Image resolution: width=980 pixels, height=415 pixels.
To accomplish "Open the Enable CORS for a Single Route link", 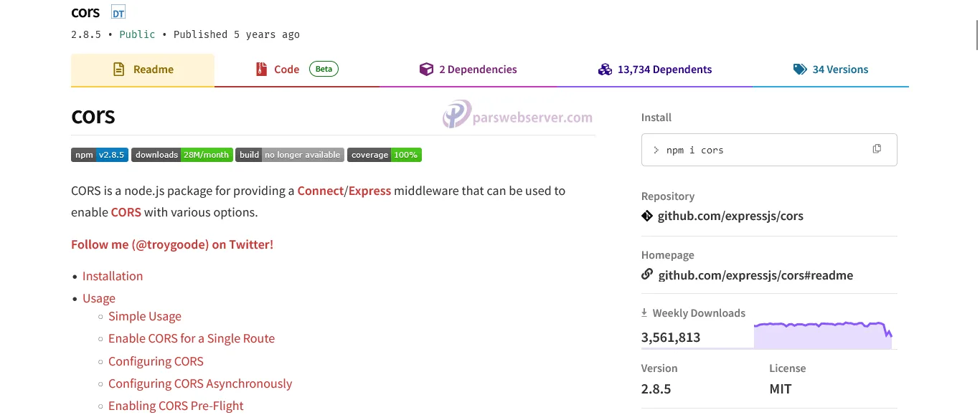I will pyautogui.click(x=192, y=338).
